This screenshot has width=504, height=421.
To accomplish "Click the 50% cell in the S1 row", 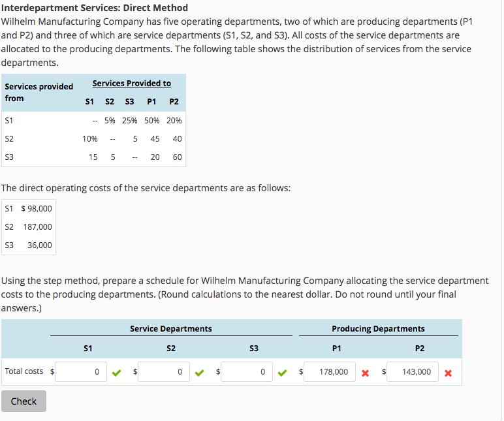I will (151, 121).
